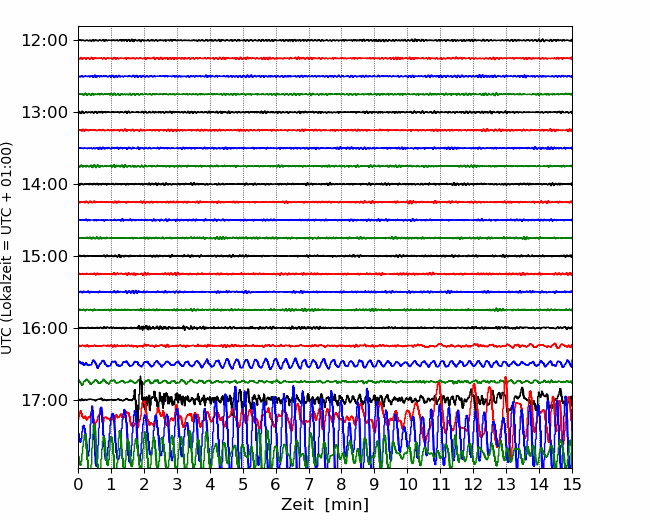Click the x-axis tick label 10
650x520 pixels.
[x=407, y=484]
